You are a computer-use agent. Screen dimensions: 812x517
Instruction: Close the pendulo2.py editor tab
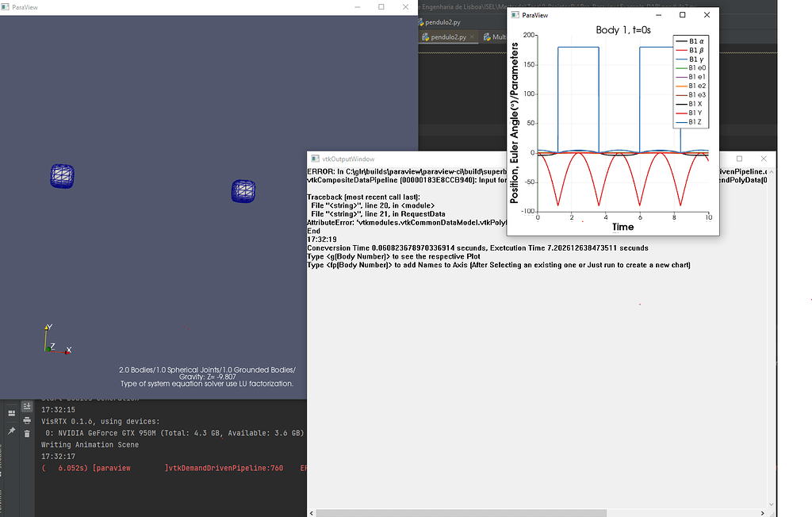coord(472,36)
